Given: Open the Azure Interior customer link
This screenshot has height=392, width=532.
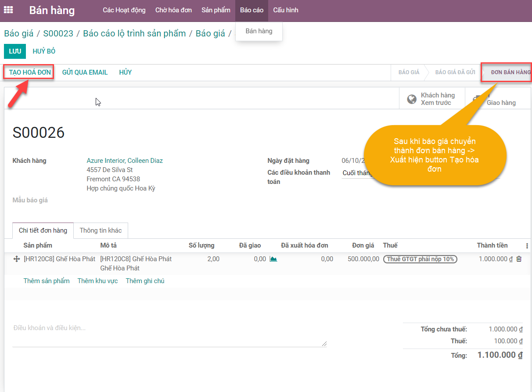Looking at the screenshot, I should (x=125, y=161).
